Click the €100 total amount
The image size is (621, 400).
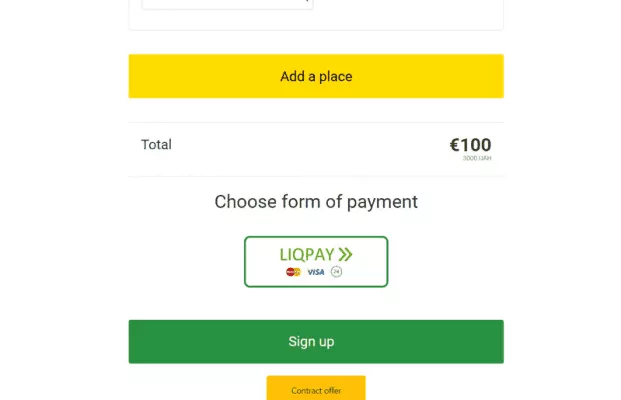point(470,145)
